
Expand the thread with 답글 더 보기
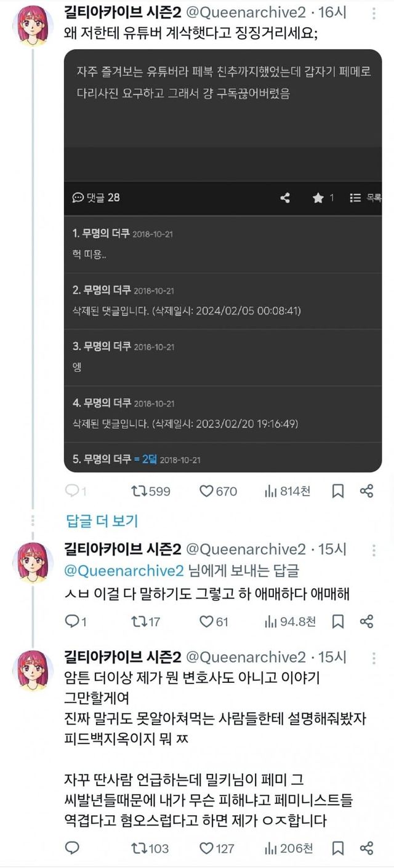[102, 521]
